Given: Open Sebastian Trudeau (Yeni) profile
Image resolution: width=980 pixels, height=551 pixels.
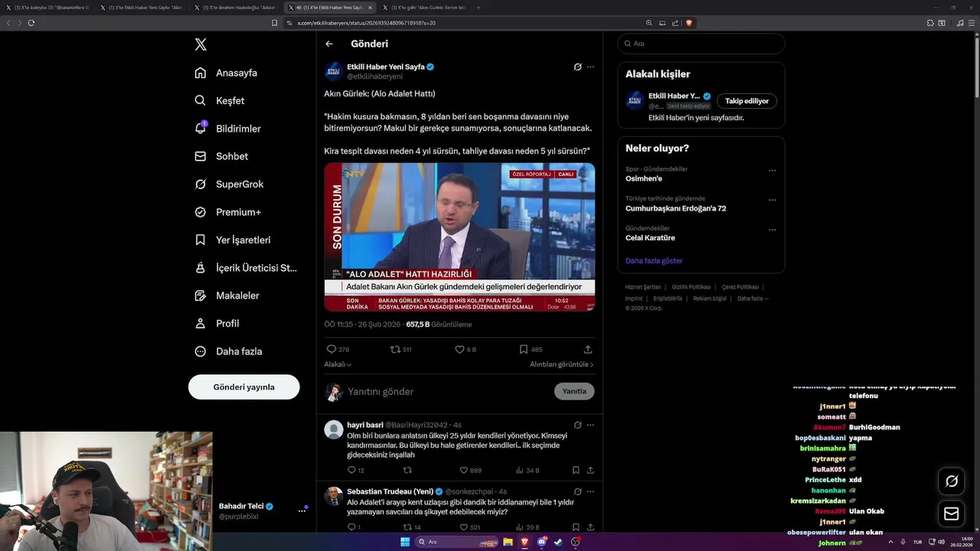Looking at the screenshot, I should point(390,491).
